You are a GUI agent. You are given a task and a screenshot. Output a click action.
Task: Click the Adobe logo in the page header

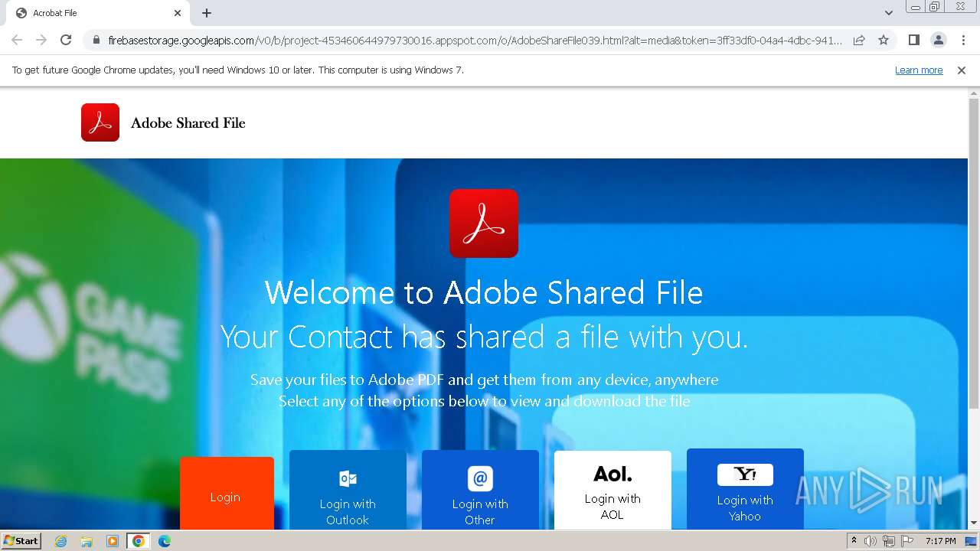tap(100, 122)
